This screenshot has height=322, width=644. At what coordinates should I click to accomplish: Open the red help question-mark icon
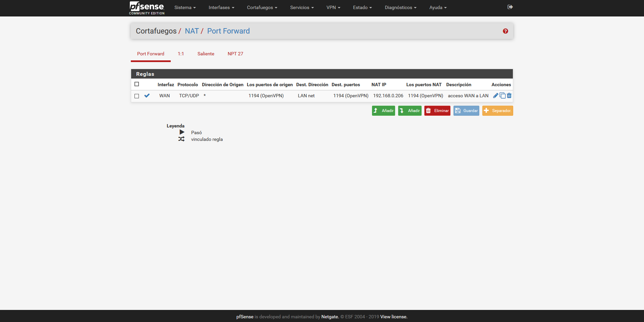click(505, 31)
